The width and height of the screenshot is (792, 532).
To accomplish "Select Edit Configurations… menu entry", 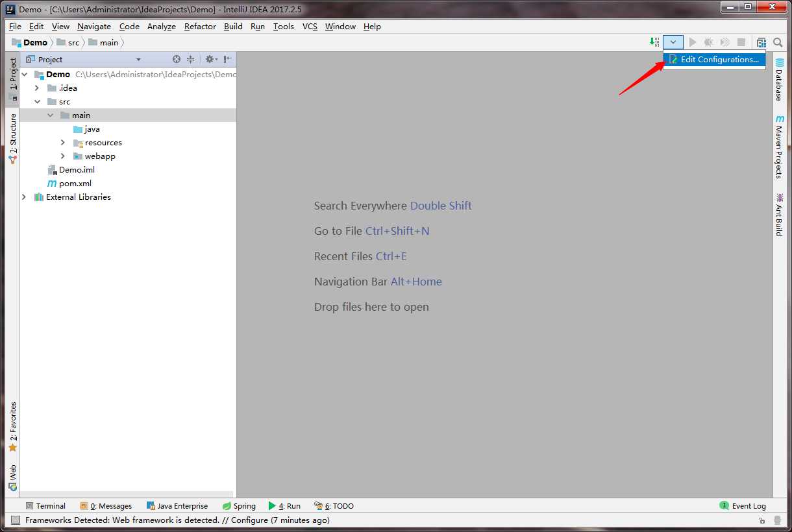I will coord(714,59).
